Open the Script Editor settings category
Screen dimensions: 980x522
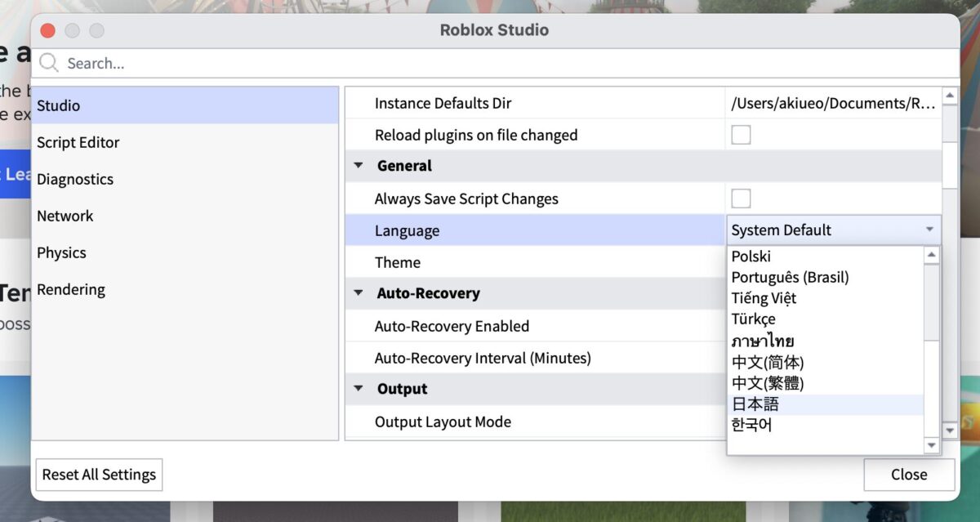pos(78,142)
